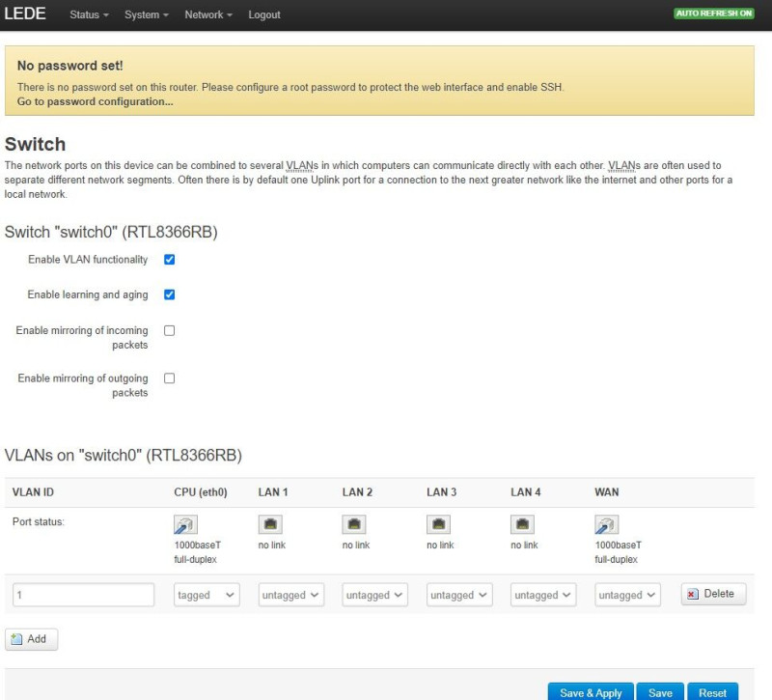Open the Network menu

click(x=208, y=14)
